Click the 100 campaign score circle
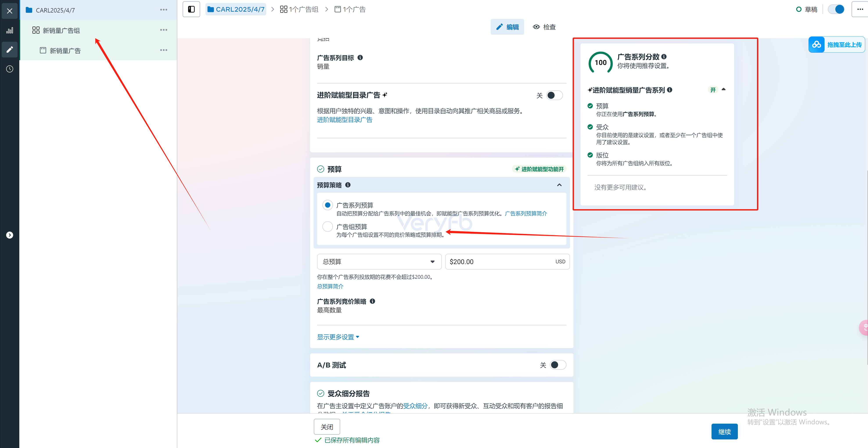Viewport: 868px width, 448px height. point(600,63)
